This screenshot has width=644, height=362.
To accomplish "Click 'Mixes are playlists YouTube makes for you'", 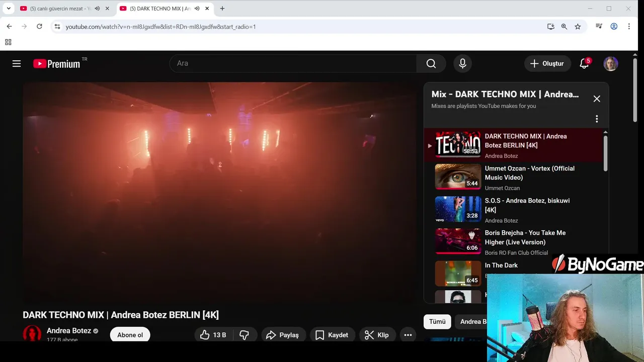I will click(484, 106).
